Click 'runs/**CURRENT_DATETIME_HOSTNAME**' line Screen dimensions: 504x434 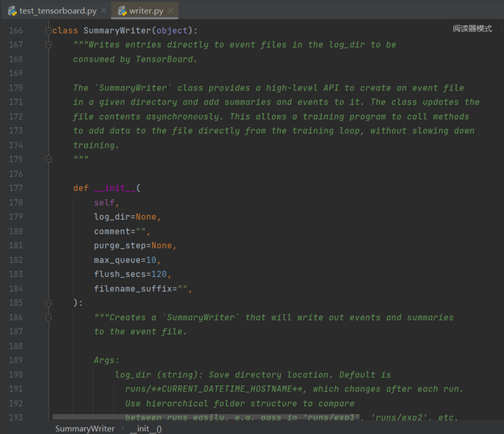tap(294, 389)
